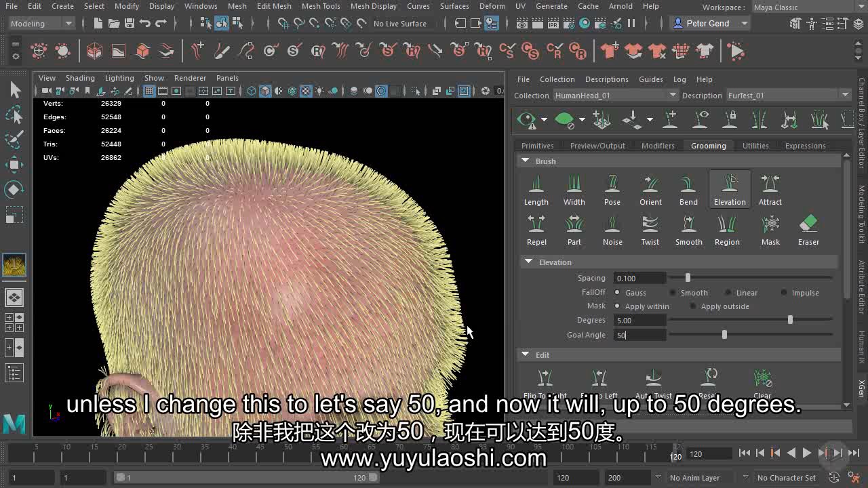
Task: Open the Description FurTest_01 dropdown
Action: click(788, 96)
